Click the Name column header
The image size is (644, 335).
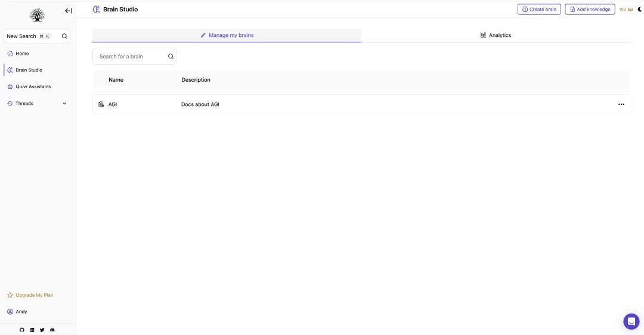click(x=116, y=80)
